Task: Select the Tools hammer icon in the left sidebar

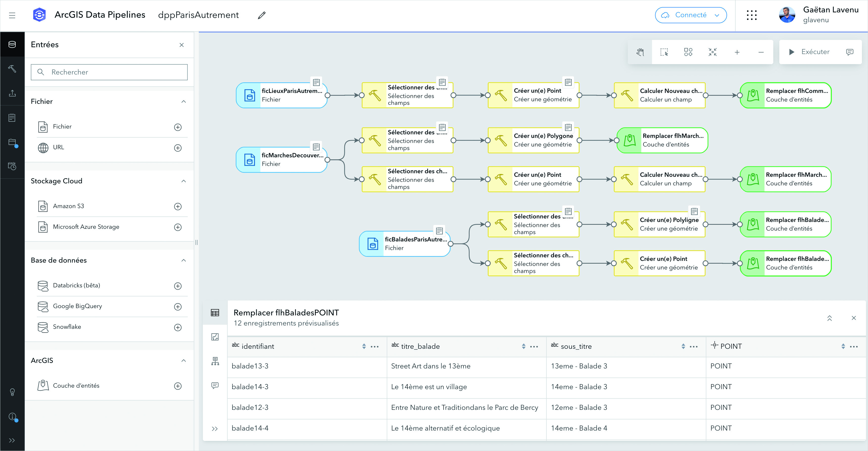Action: pyautogui.click(x=12, y=69)
